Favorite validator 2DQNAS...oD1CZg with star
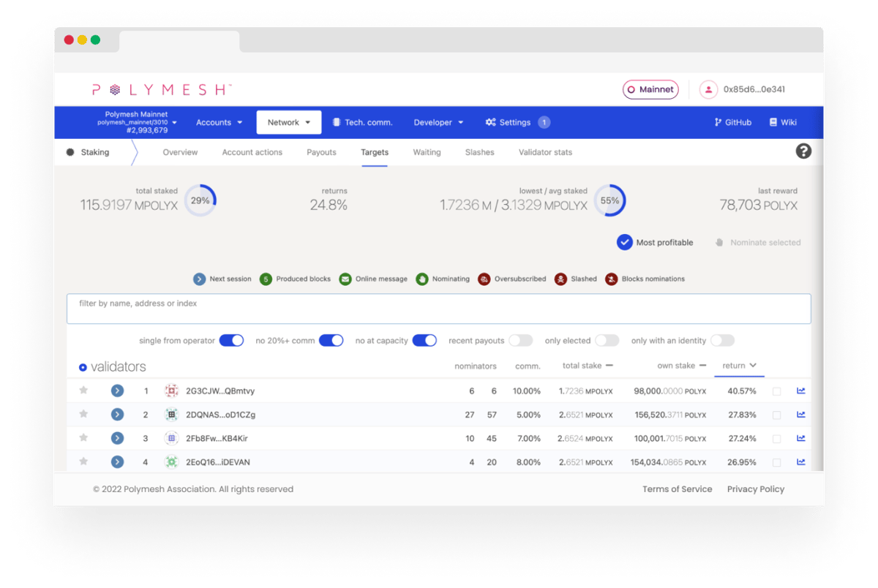 [x=83, y=415]
